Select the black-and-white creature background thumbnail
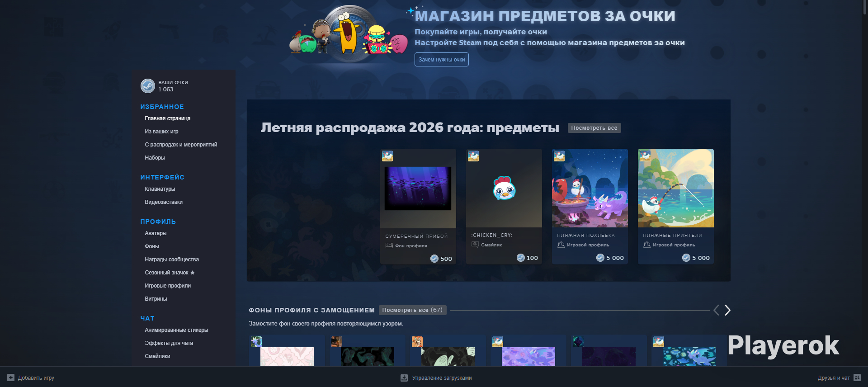Screen dimensions: 868x387 448,357
